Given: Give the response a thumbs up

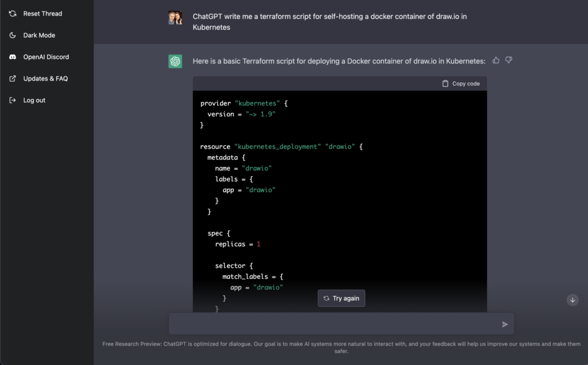Looking at the screenshot, I should (496, 60).
